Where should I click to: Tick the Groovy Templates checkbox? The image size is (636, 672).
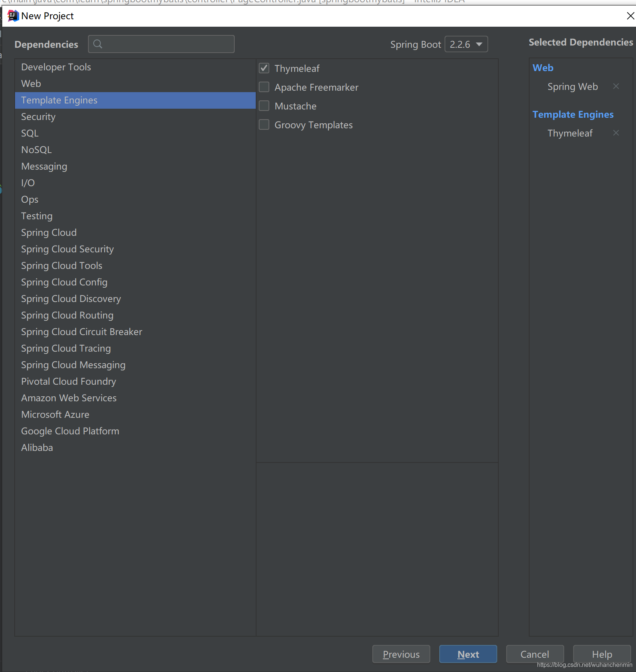point(264,125)
